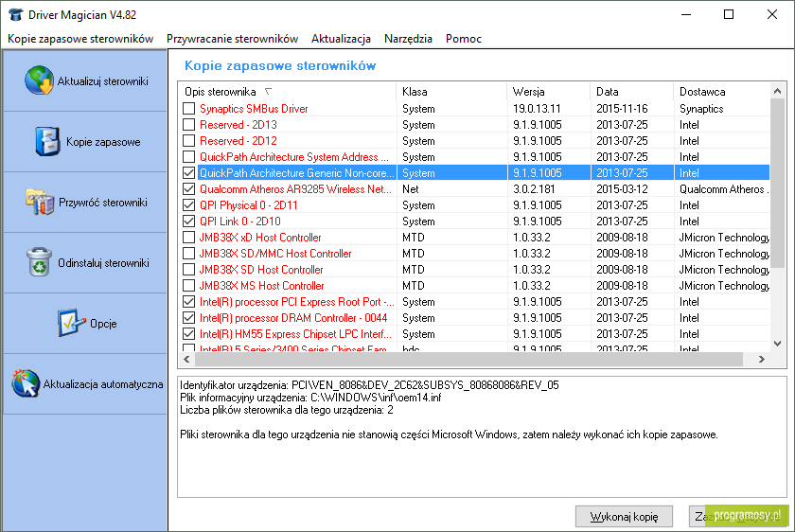Click the Wykonaj kopię button

pyautogui.click(x=624, y=517)
